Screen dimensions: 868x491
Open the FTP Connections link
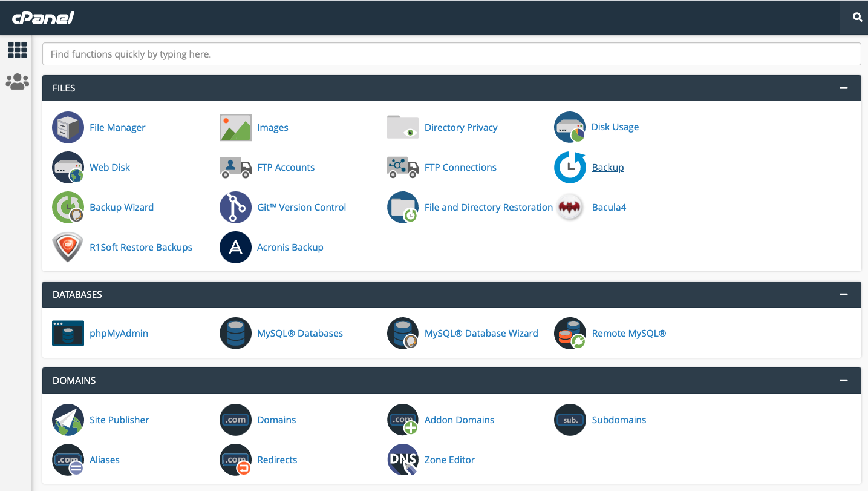(460, 167)
